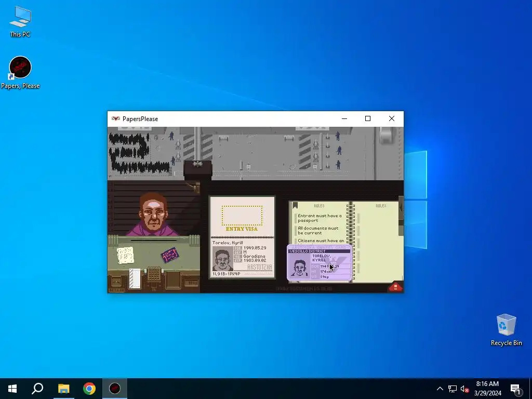Click passport expiration date 1983.09.02

[x=255, y=260]
